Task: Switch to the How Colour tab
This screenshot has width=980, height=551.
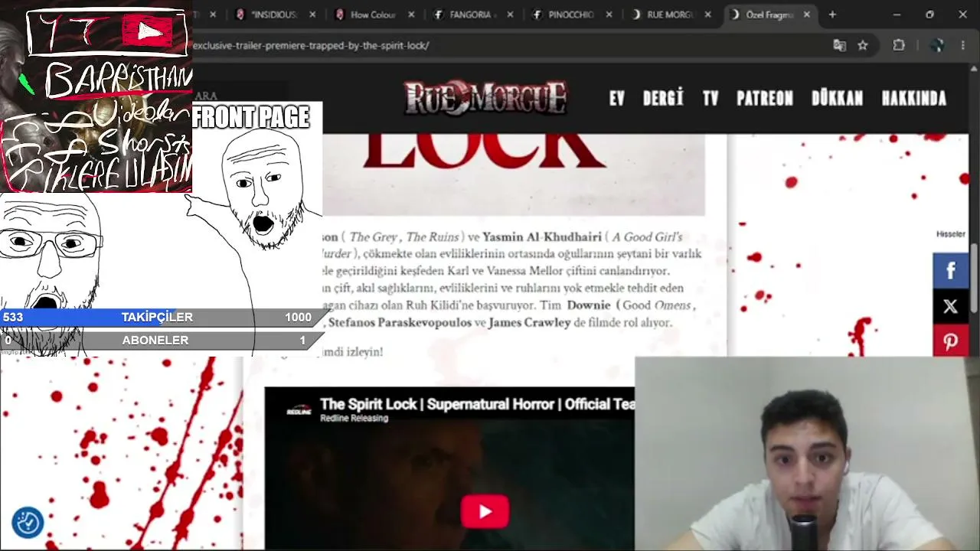Action: point(373,15)
